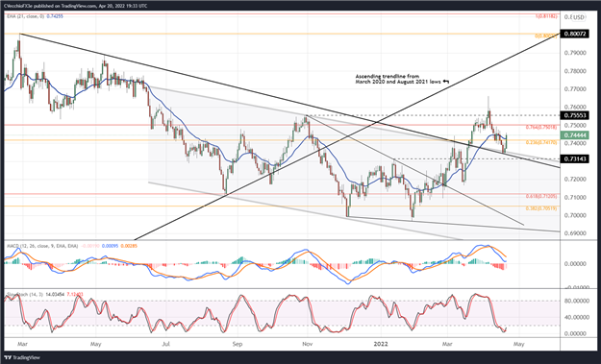Click the 80.00000 stochastic scale label
The height and width of the screenshot is (364, 601).
pyautogui.click(x=578, y=301)
